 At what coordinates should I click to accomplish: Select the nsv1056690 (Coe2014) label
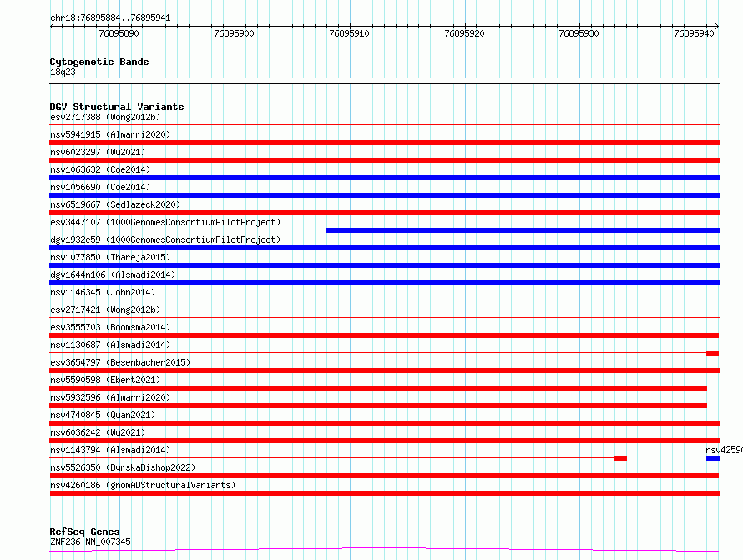point(100,187)
